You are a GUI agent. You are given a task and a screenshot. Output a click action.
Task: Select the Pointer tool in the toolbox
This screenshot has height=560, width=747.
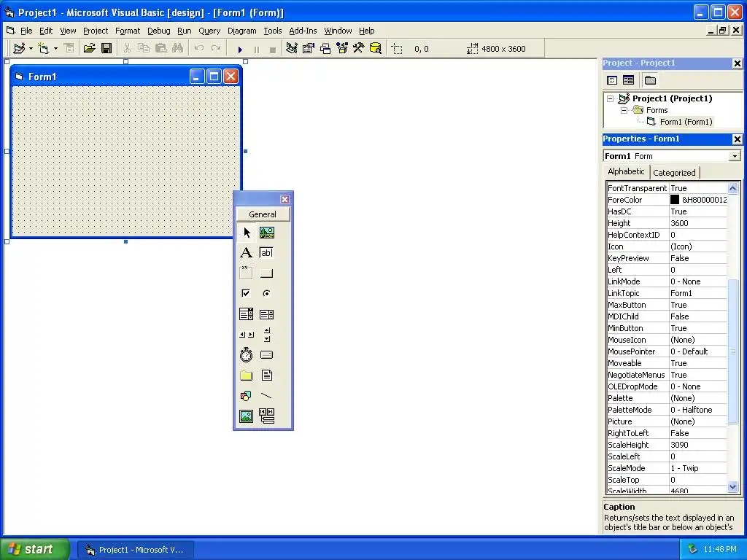247,233
